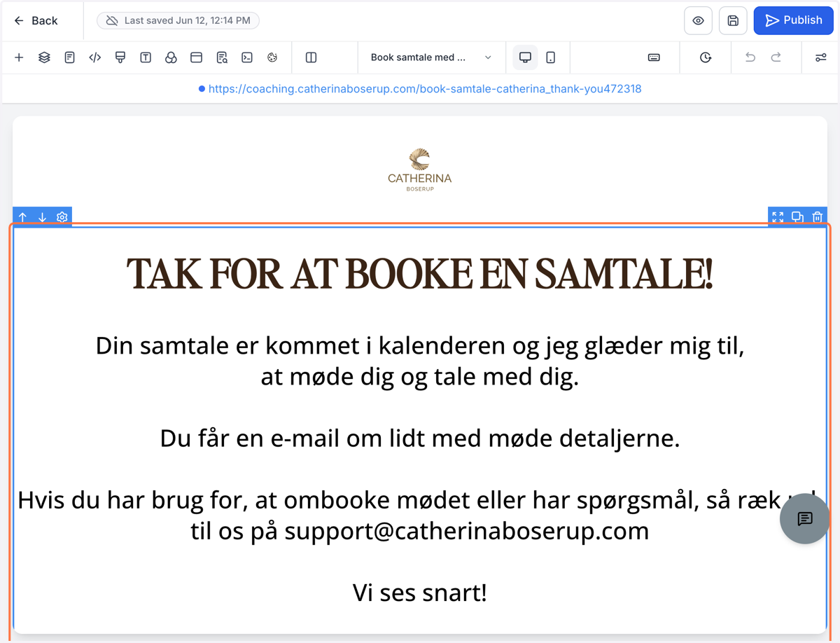Image resolution: width=840 pixels, height=643 pixels.
Task: Open the terminal prompt icon
Action: [x=247, y=57]
